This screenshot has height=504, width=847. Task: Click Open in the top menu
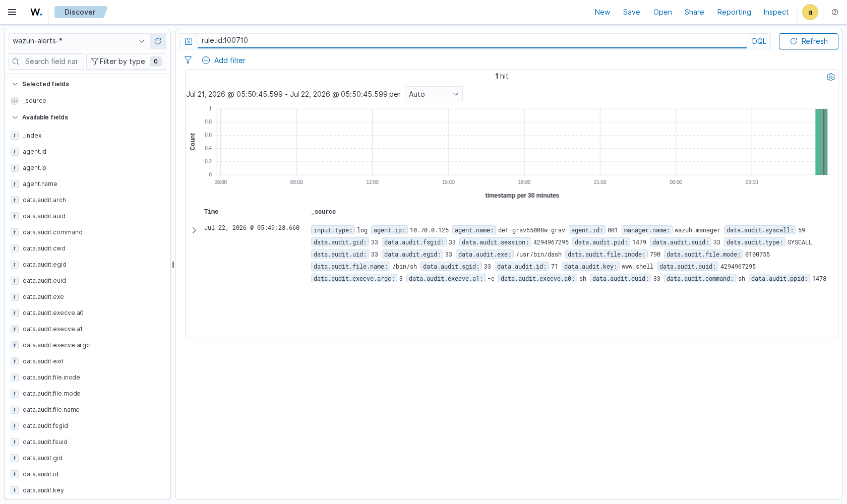pyautogui.click(x=662, y=12)
